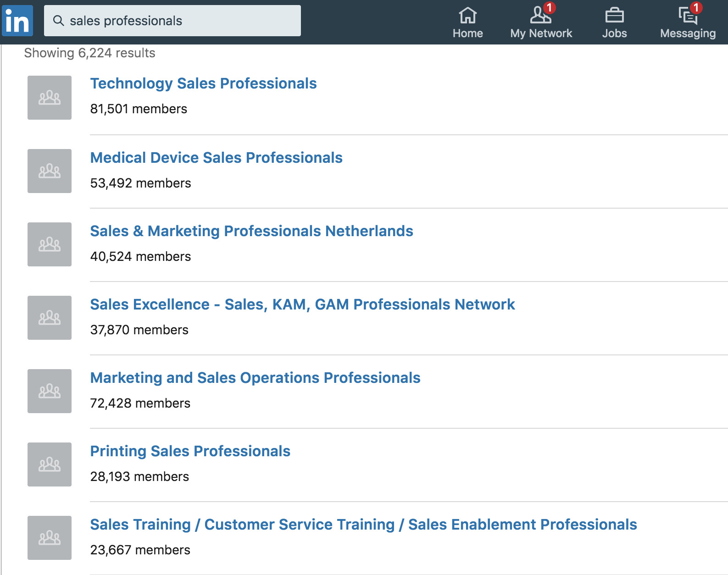
Task: Go to the Home tab label
Action: click(x=467, y=33)
